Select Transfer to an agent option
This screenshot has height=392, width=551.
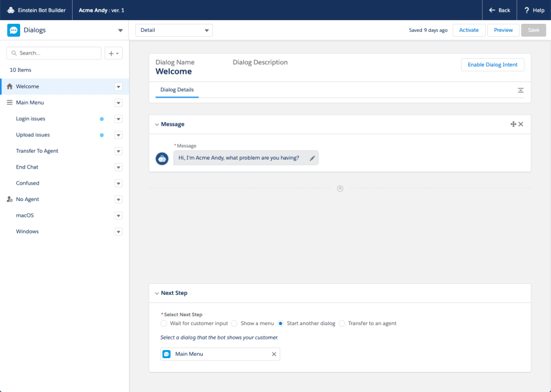tap(342, 324)
